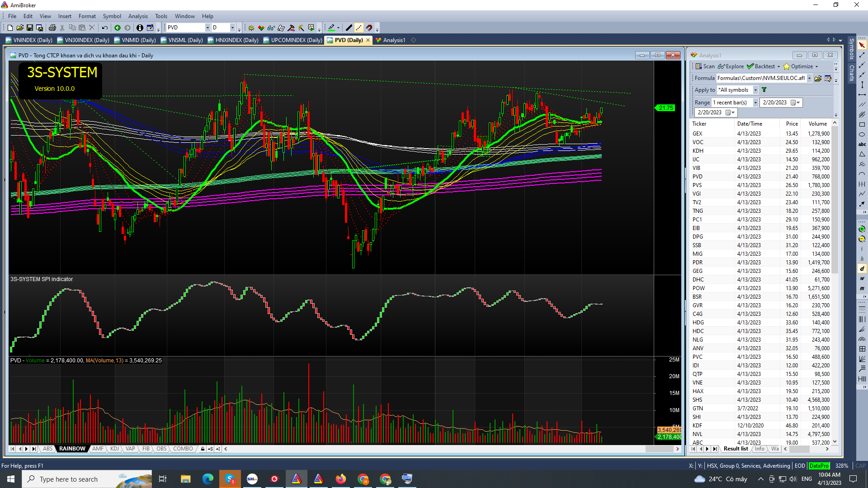The width and height of the screenshot is (868, 488).
Task: Expand the Apply to symbols dropdown
Action: click(755, 90)
